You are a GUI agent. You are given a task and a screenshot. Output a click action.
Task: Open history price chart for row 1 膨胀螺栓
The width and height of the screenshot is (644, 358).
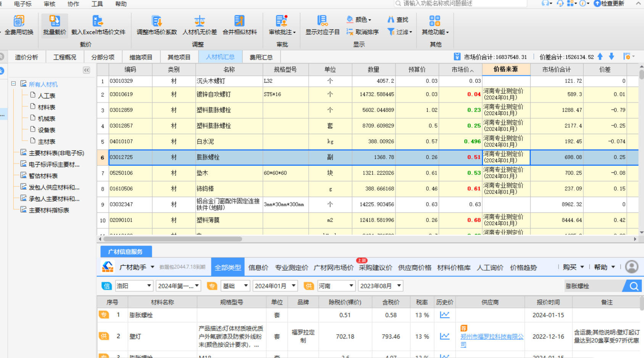click(x=444, y=315)
